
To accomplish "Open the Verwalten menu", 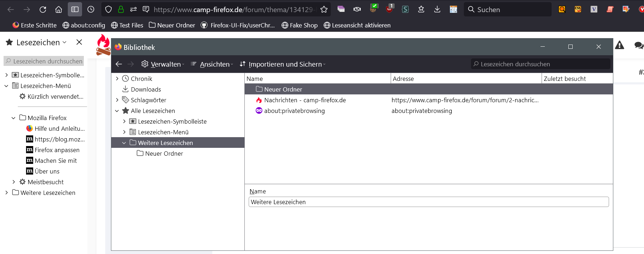I will point(163,64).
